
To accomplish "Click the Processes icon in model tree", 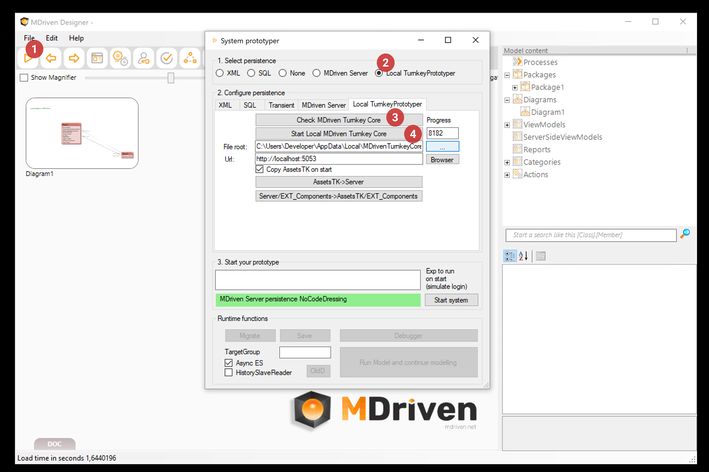I will tap(517, 61).
